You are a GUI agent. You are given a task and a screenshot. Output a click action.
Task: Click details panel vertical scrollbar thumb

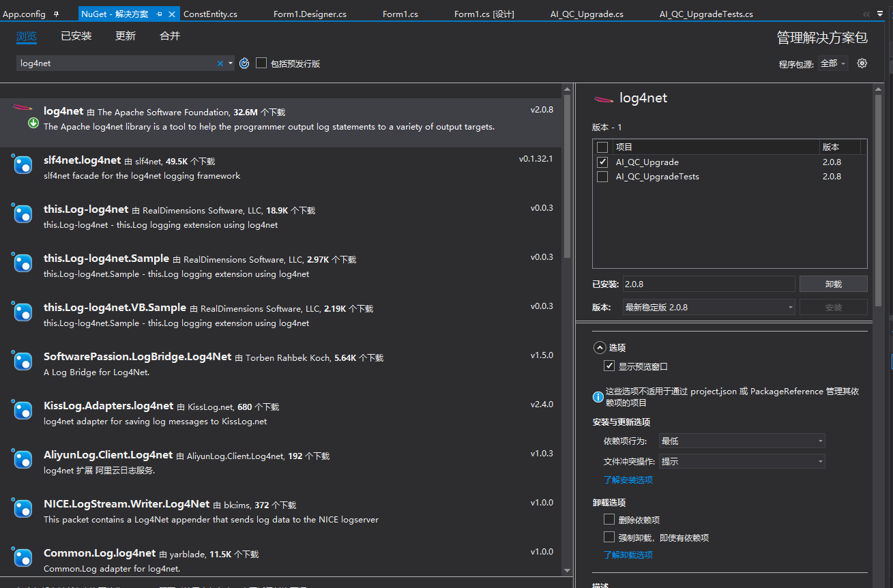pyautogui.click(x=879, y=201)
